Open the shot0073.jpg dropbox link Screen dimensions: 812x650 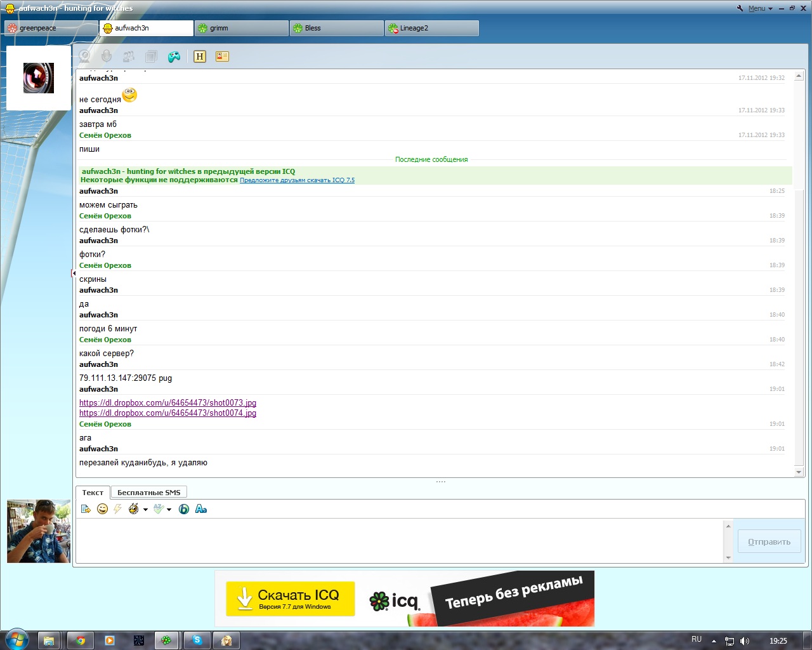[168, 403]
